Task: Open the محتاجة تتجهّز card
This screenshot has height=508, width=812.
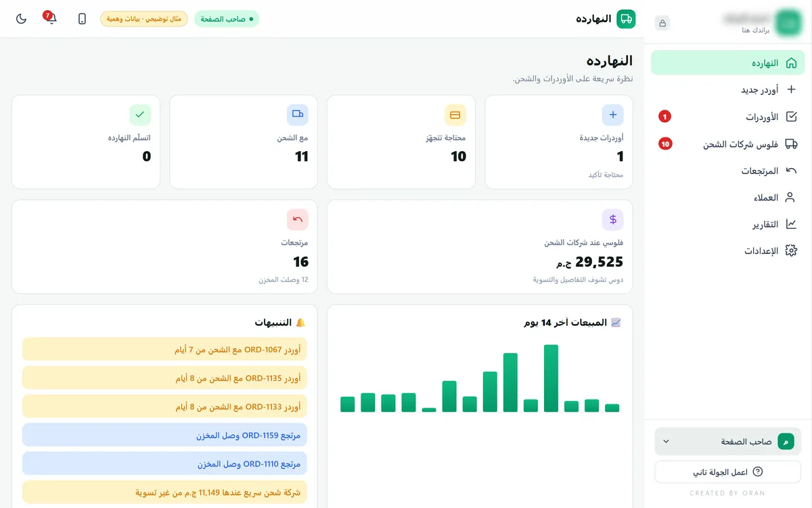Action: coord(401,142)
